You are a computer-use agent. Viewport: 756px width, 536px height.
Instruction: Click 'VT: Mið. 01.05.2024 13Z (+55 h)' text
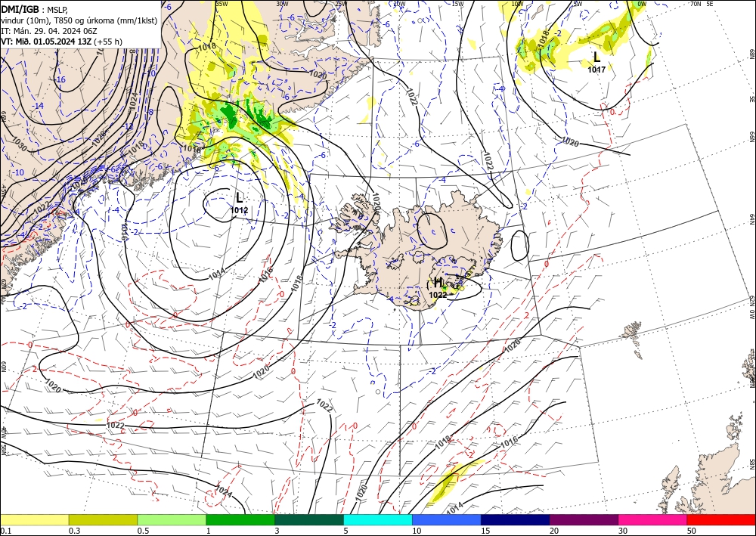62,42
